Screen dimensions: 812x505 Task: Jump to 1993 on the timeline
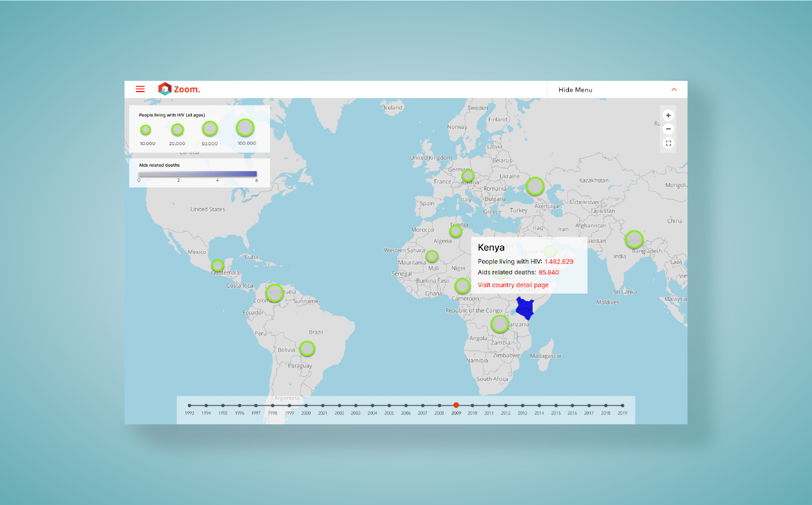(x=189, y=405)
